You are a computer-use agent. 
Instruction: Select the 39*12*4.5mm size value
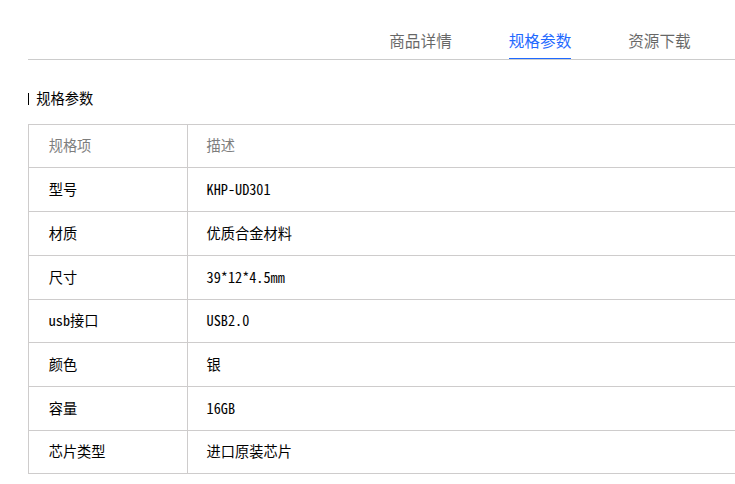coord(246,277)
